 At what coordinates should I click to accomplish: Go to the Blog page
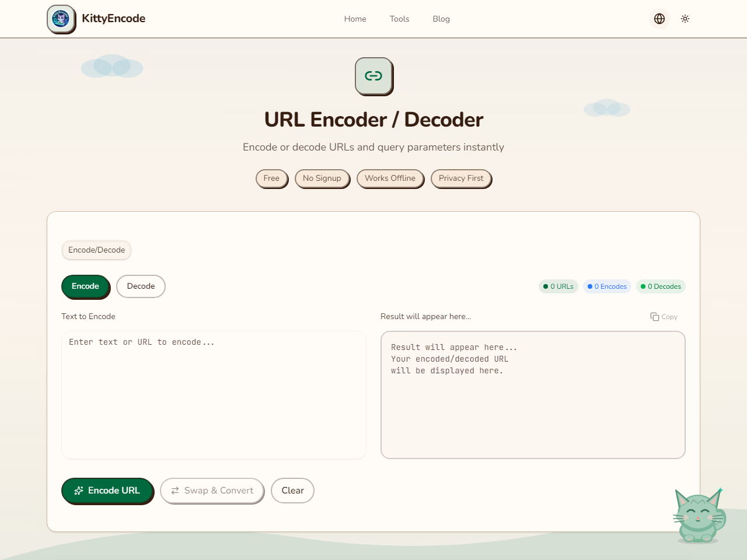point(441,19)
